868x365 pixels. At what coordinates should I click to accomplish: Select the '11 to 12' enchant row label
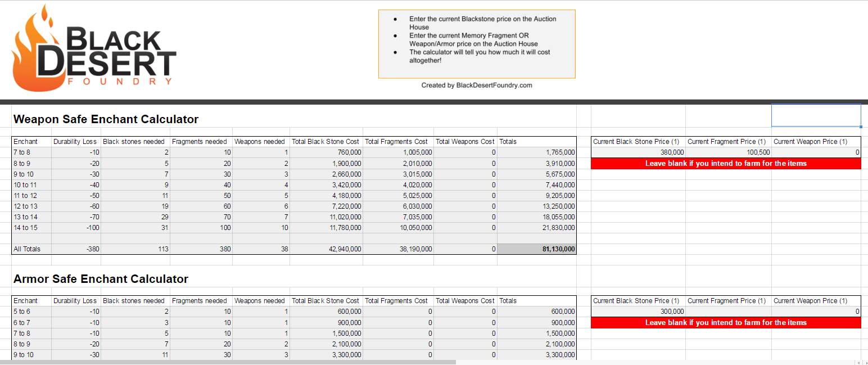pos(31,196)
